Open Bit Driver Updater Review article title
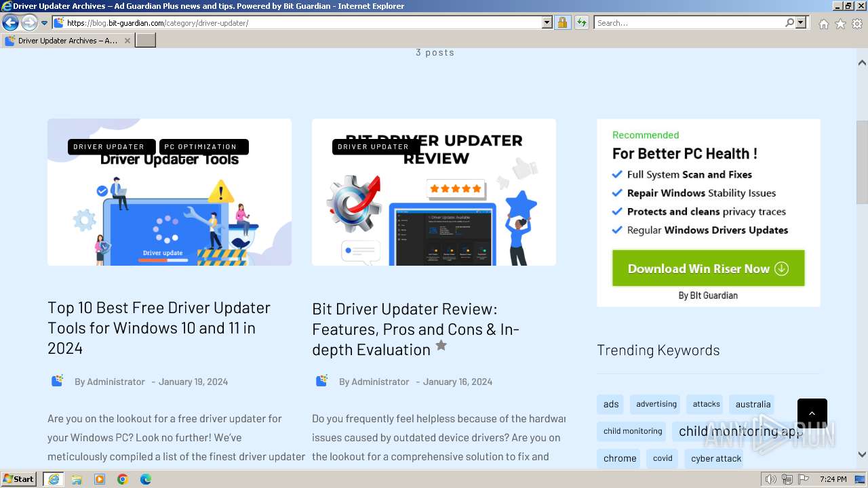This screenshot has width=868, height=488. point(416,329)
